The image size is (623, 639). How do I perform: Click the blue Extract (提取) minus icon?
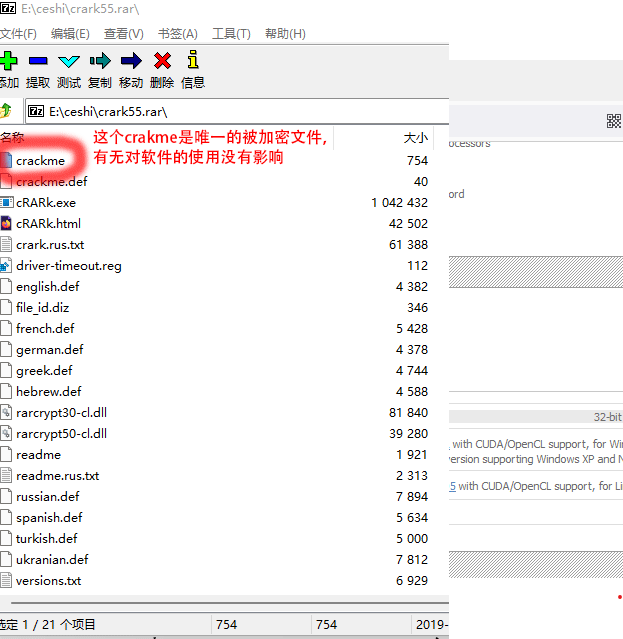click(38, 61)
